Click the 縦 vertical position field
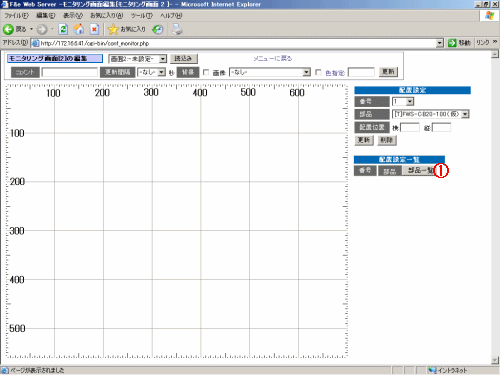This screenshot has width=500, height=375. pos(442,127)
